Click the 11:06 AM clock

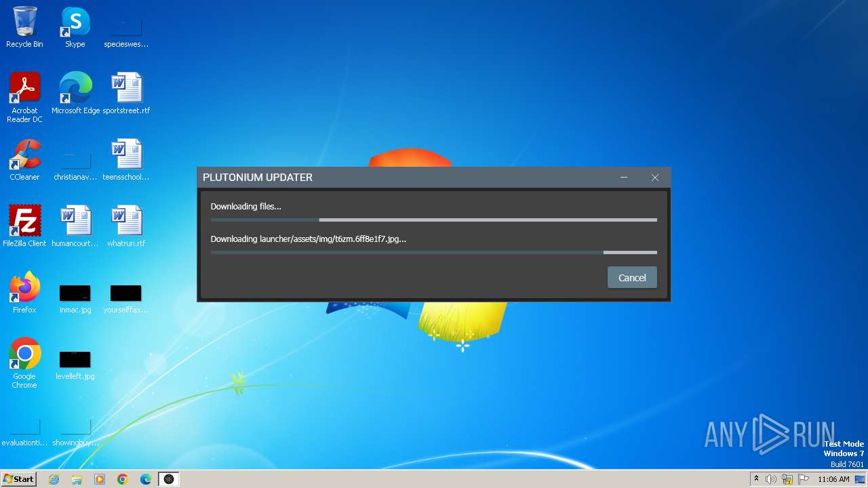[x=833, y=479]
